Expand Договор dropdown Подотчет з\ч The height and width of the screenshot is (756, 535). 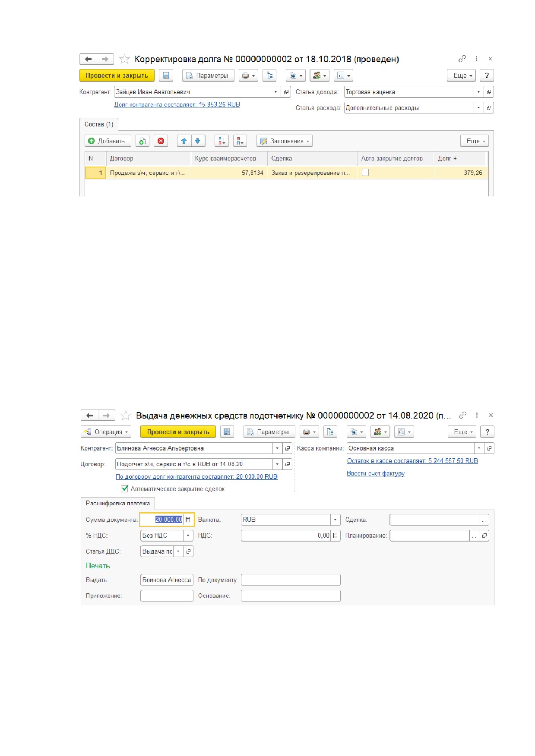coord(277,464)
